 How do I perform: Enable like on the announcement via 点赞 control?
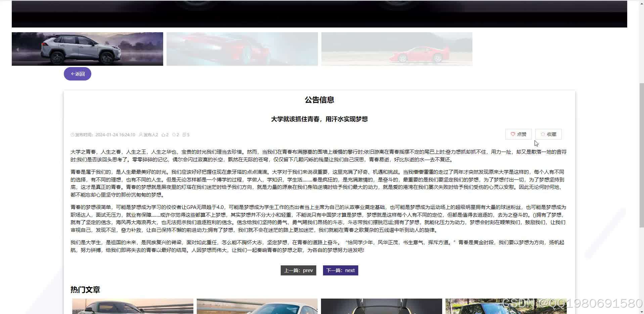(x=518, y=134)
